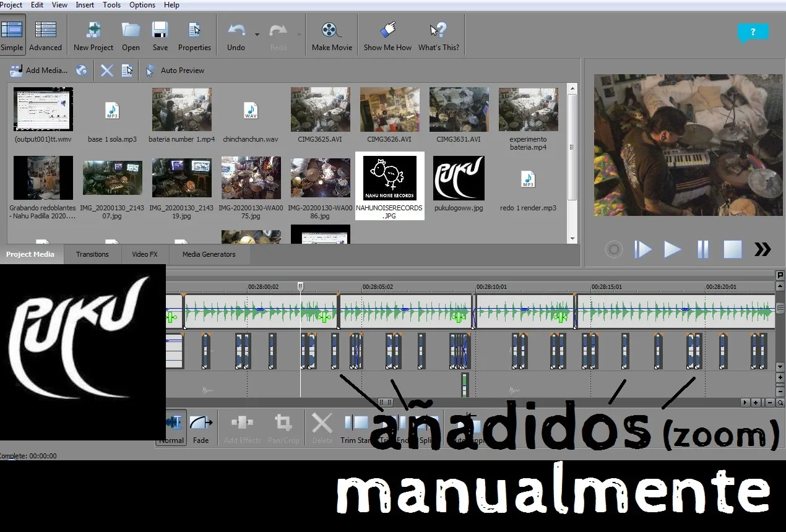The width and height of the screenshot is (786, 532).
Task: Open the Help menu
Action: tap(171, 5)
